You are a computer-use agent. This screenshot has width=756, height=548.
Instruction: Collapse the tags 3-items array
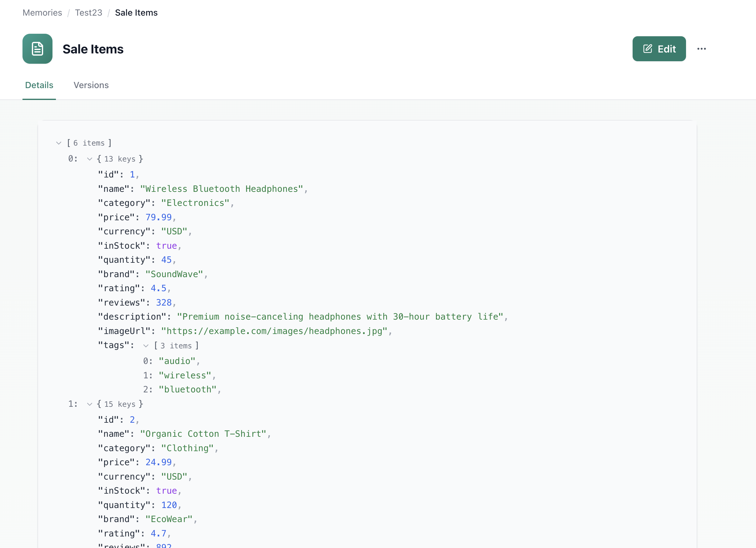[146, 346]
